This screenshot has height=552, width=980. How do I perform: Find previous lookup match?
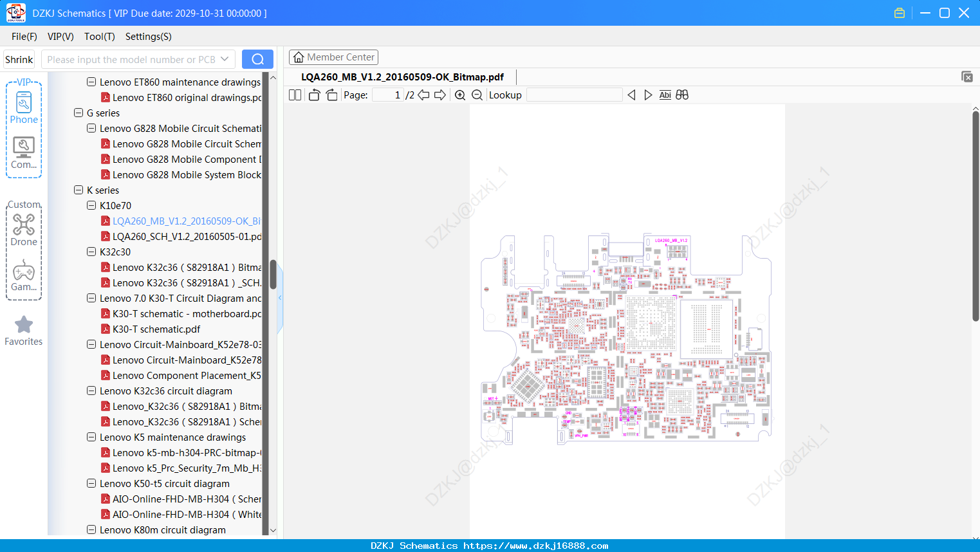[631, 95]
